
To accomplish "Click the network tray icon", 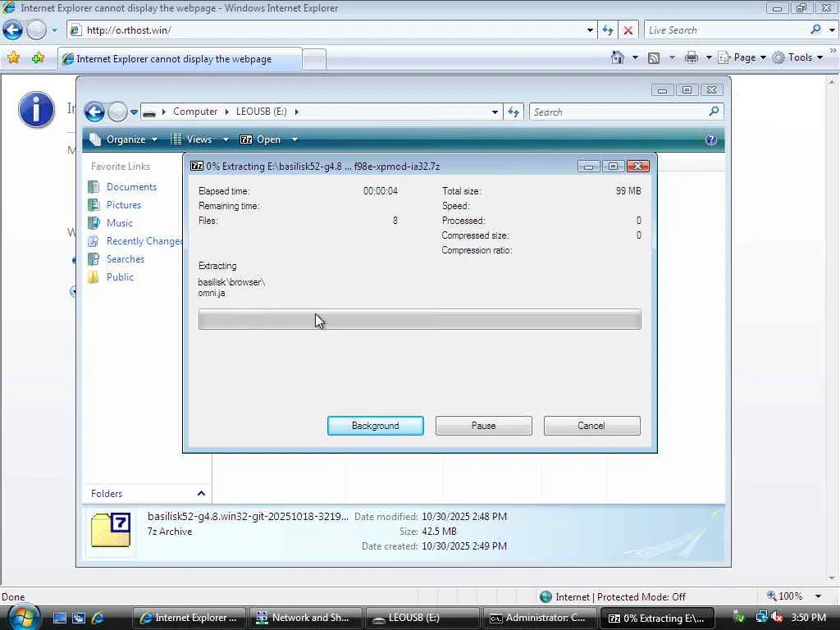I will (x=761, y=618).
